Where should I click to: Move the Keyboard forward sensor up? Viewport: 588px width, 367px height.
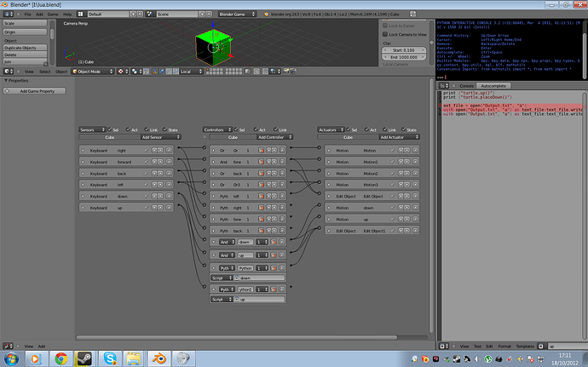(154, 162)
